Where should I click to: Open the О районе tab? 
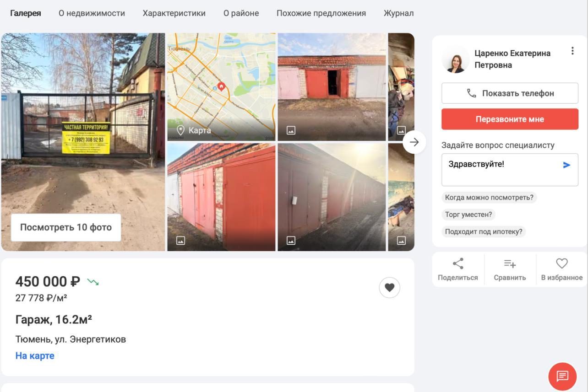241,13
